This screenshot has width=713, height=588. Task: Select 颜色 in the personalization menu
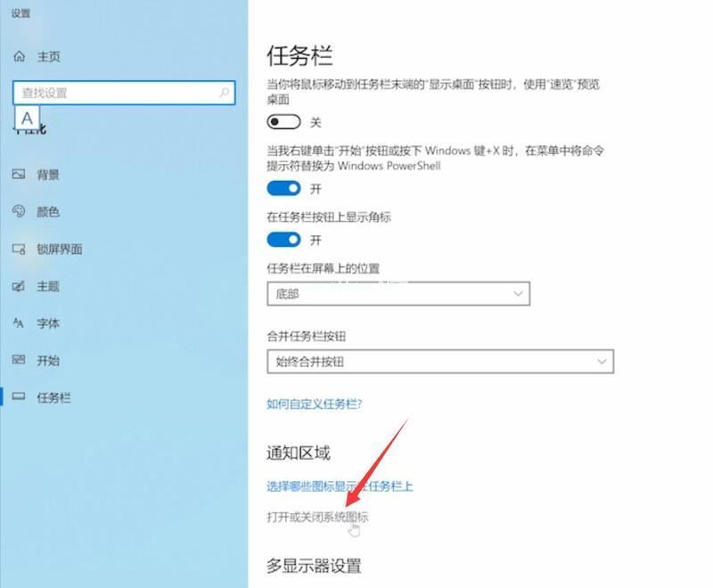[48, 212]
